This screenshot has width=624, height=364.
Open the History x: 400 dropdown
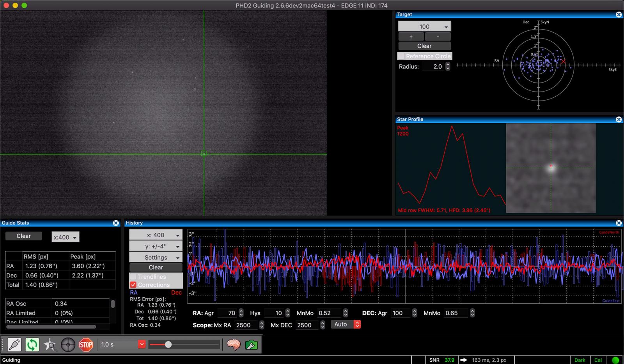tap(156, 235)
